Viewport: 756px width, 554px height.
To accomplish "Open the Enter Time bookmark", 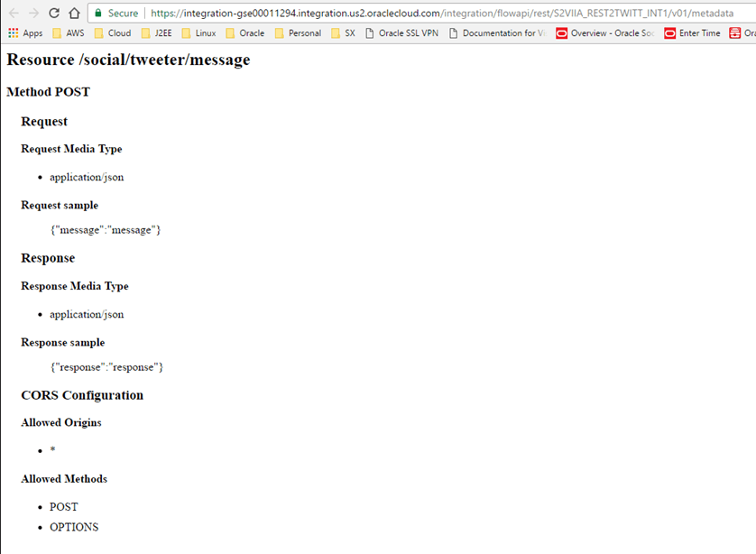I will (692, 33).
